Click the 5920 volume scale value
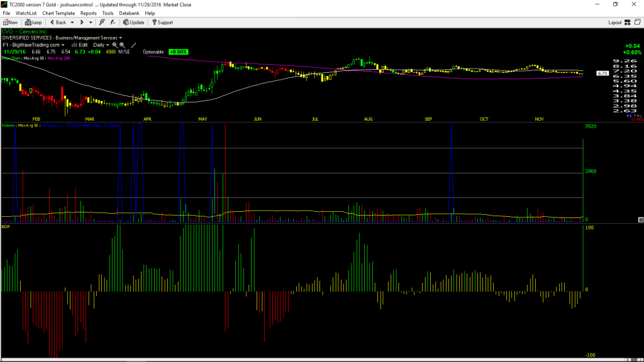 click(x=591, y=126)
